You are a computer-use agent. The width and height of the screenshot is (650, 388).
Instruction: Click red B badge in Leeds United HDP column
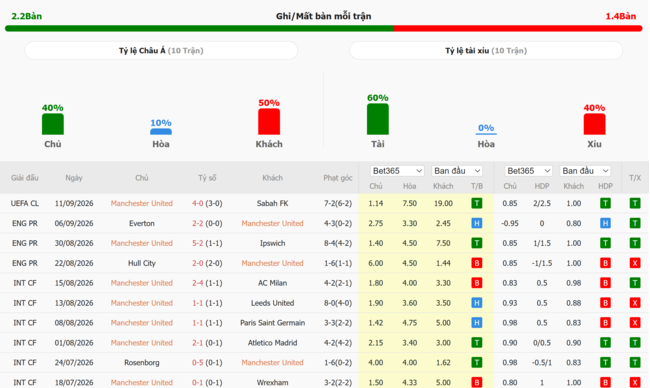click(x=605, y=303)
